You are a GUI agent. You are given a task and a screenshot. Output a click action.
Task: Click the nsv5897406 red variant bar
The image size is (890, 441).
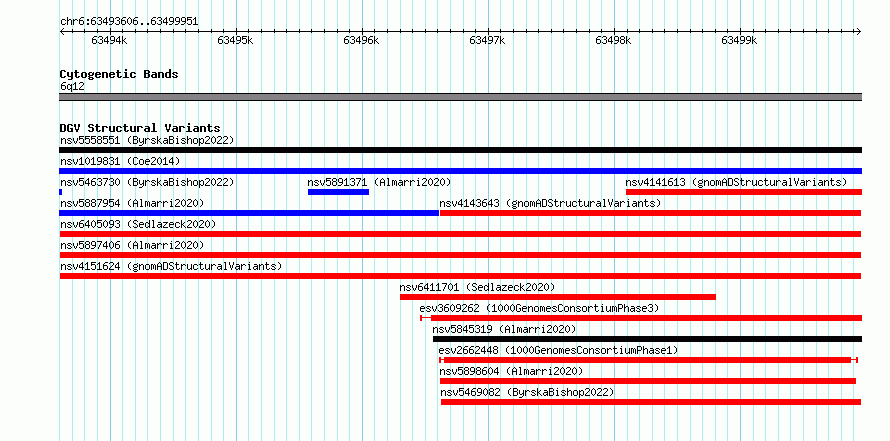pos(460,255)
